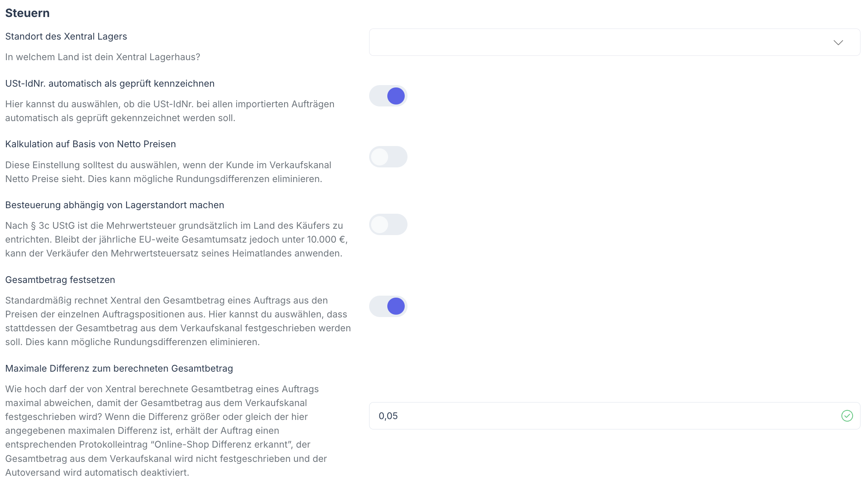Click the chevron on the Standort field
This screenshot has height=488, width=868.
838,42
